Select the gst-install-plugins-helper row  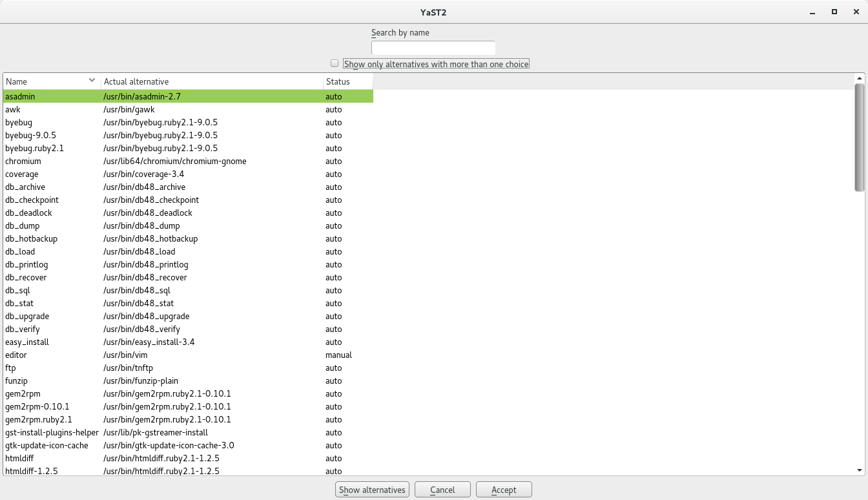point(188,432)
